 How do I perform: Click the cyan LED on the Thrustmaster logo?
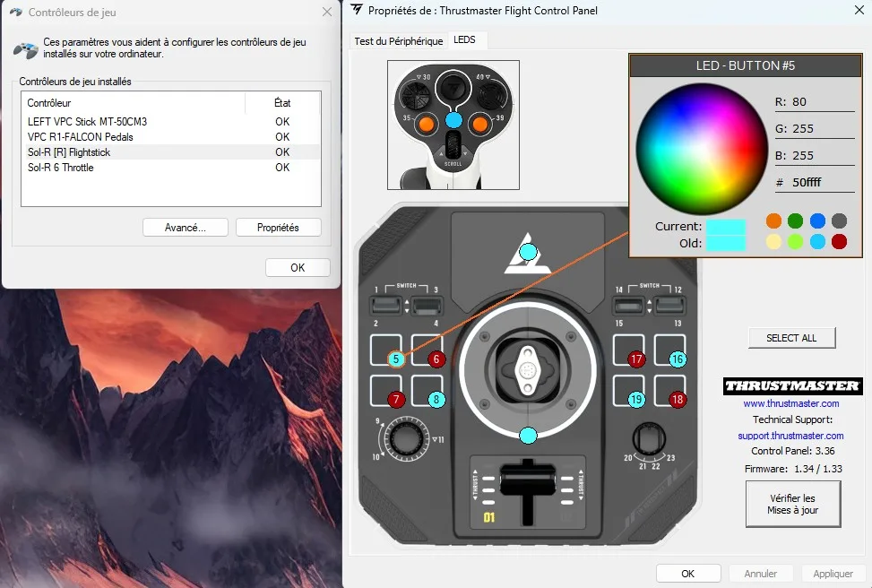[x=528, y=252]
